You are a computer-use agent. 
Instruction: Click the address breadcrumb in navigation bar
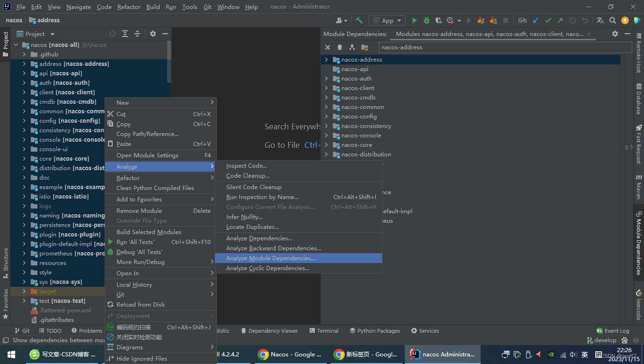44,20
